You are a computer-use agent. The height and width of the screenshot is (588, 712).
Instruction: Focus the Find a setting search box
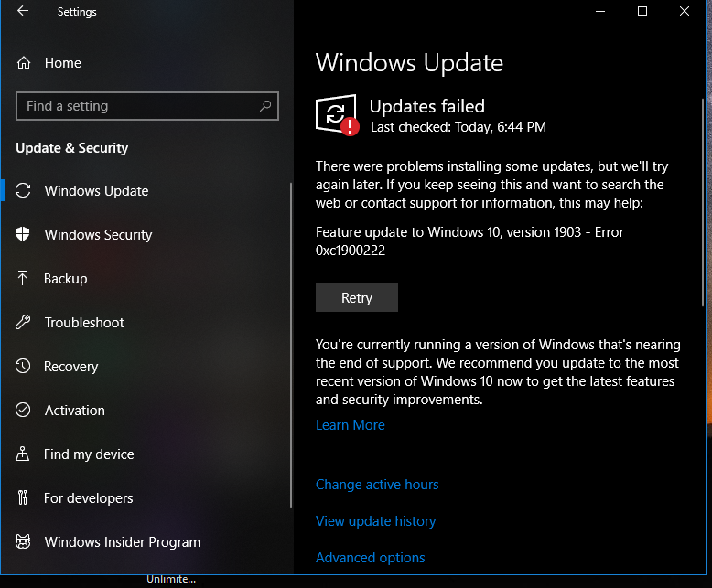pyautogui.click(x=147, y=106)
